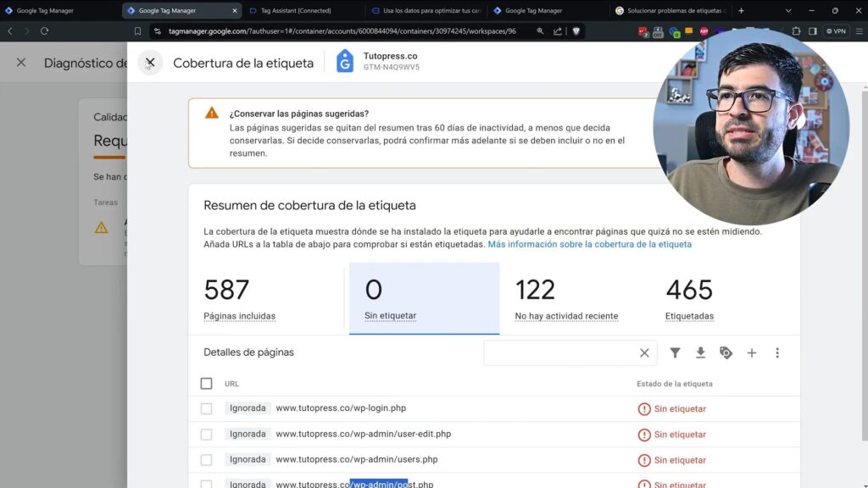Click the orange warning triangle in the notice

coord(211,113)
